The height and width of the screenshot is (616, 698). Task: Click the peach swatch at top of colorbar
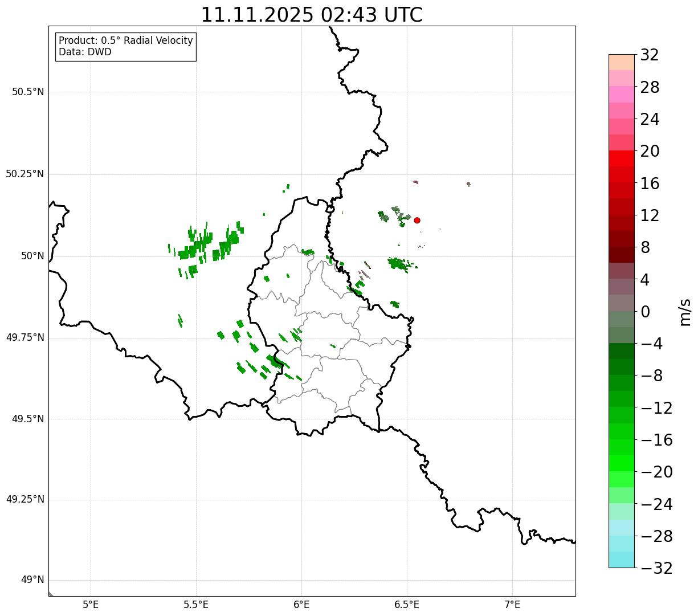(622, 62)
